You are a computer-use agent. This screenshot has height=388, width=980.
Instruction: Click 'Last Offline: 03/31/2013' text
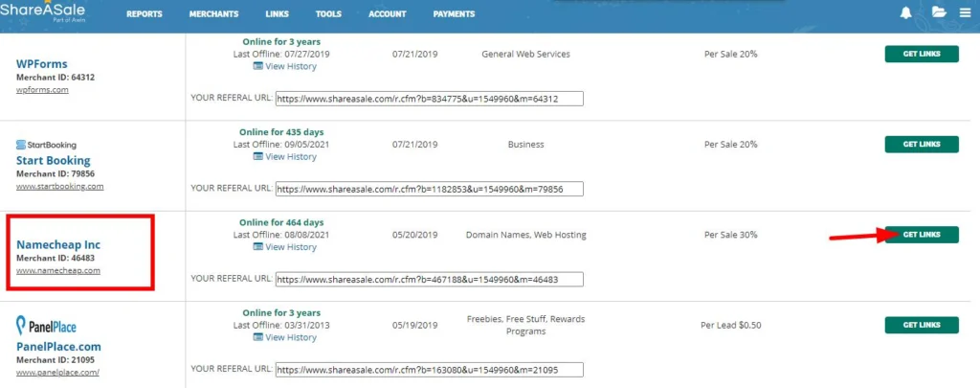[281, 325]
